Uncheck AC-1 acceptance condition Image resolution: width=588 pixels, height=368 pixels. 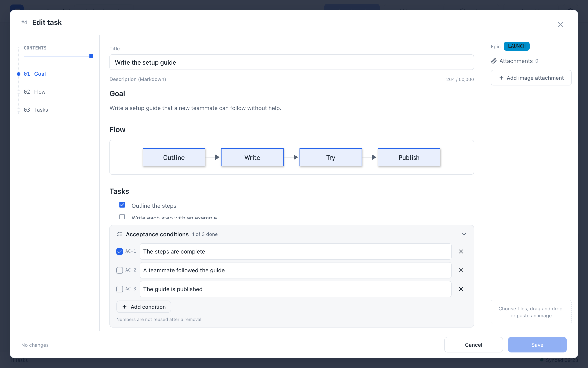pyautogui.click(x=120, y=251)
